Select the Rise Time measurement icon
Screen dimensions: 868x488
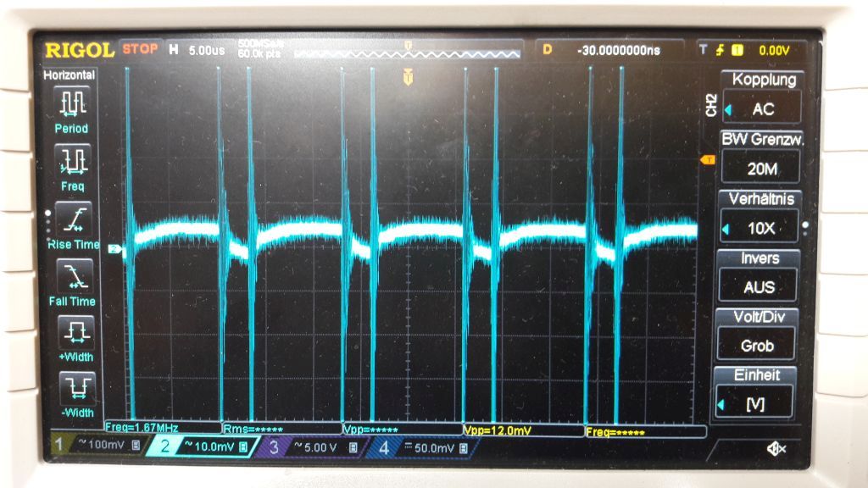click(x=74, y=219)
